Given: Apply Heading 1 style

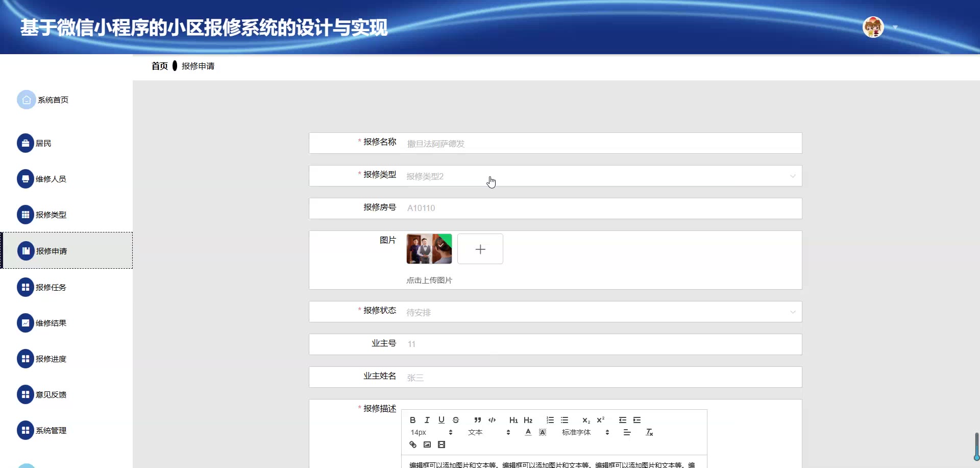Looking at the screenshot, I should tap(513, 420).
